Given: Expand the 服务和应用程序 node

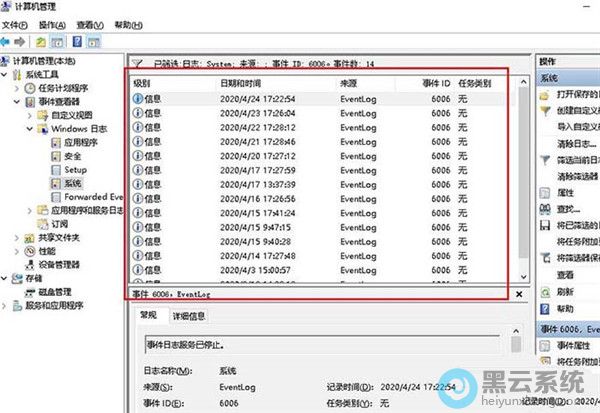Looking at the screenshot, I should tap(7, 305).
